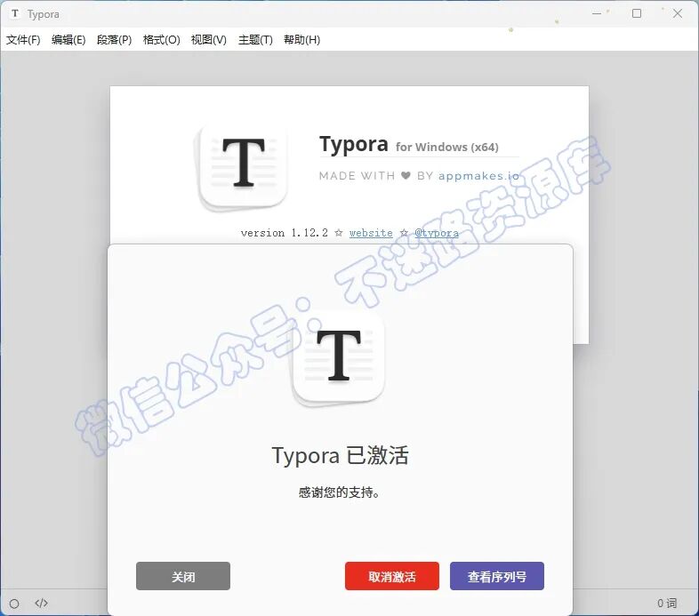Open the 段落(P) menu
The image size is (699, 616).
click(x=114, y=40)
